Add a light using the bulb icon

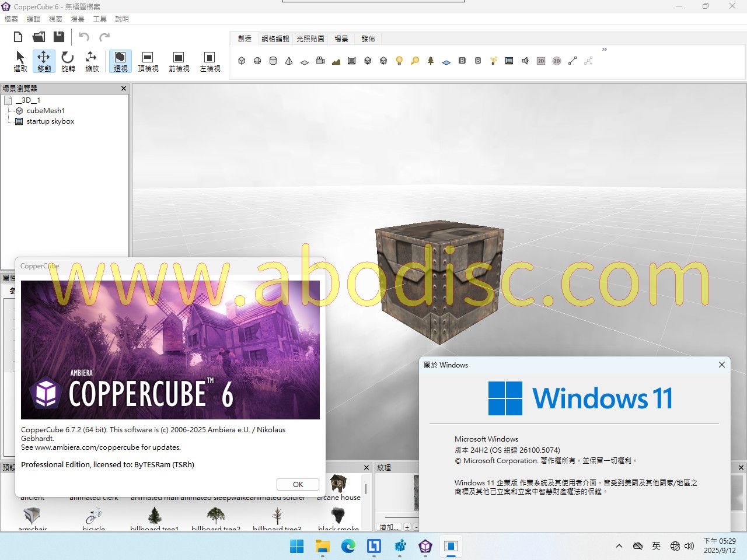(399, 61)
